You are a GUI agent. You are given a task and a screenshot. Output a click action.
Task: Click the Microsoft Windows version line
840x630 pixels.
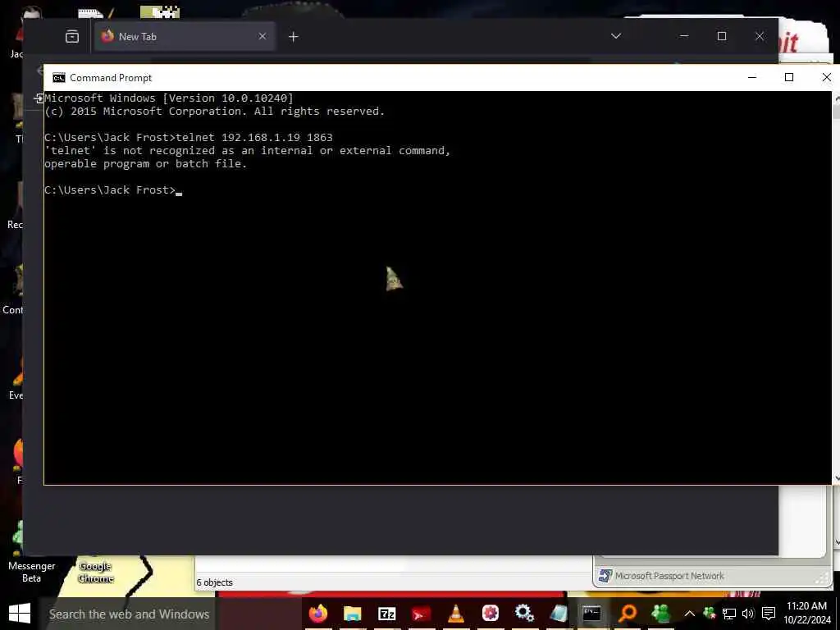(x=169, y=98)
